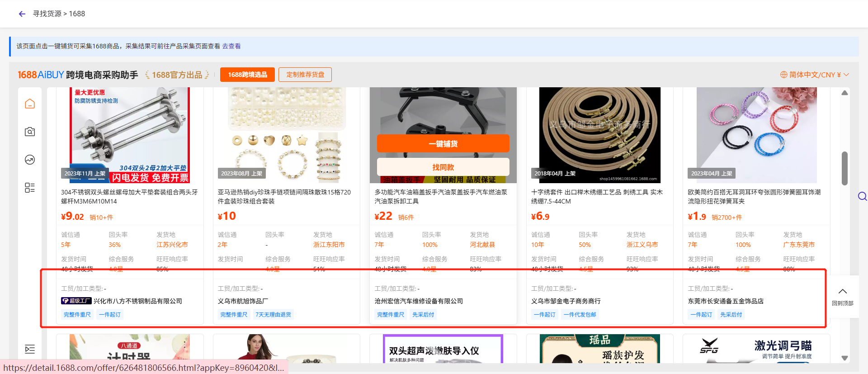This screenshot has width=868, height=374.
Task: Open the category list sidebar icon
Action: click(30, 188)
